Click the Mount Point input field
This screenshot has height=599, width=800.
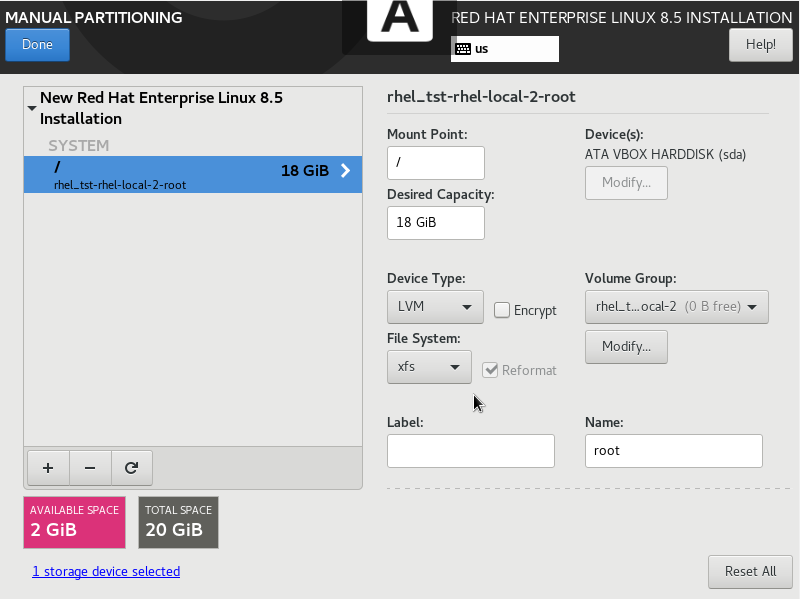[436, 163]
